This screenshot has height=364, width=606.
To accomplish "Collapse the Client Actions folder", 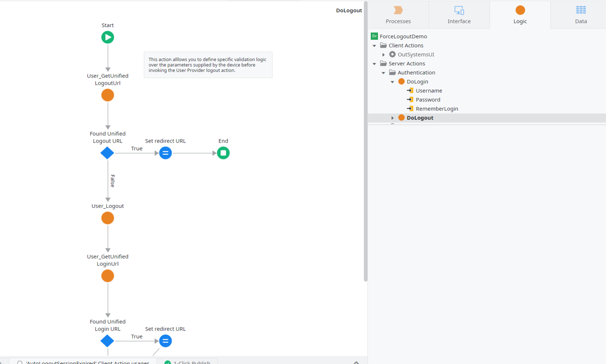I will 374,46.
